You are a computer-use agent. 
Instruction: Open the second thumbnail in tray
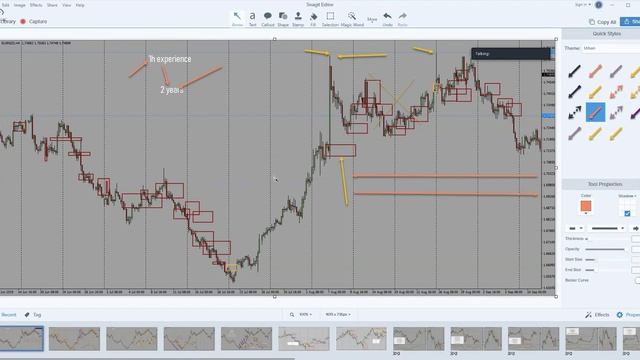click(x=74, y=338)
